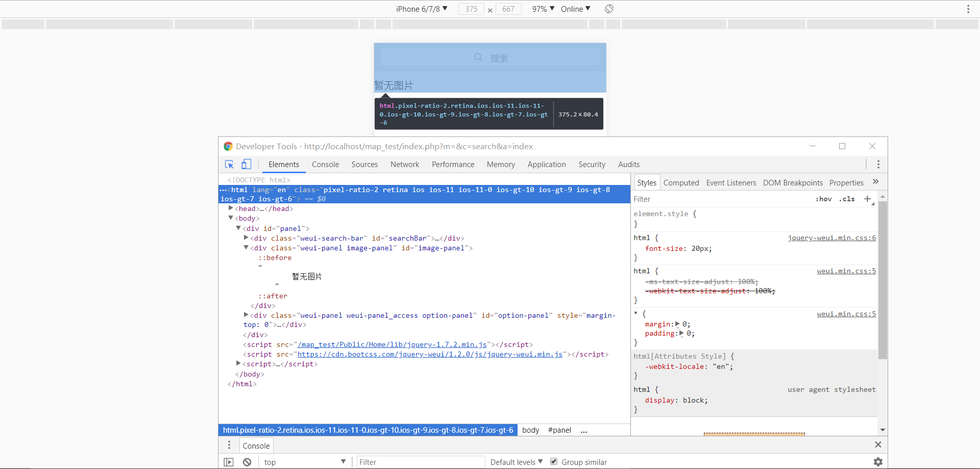This screenshot has width=980, height=469.
Task: Toggle :hov element state panel
Action: pyautogui.click(x=824, y=199)
